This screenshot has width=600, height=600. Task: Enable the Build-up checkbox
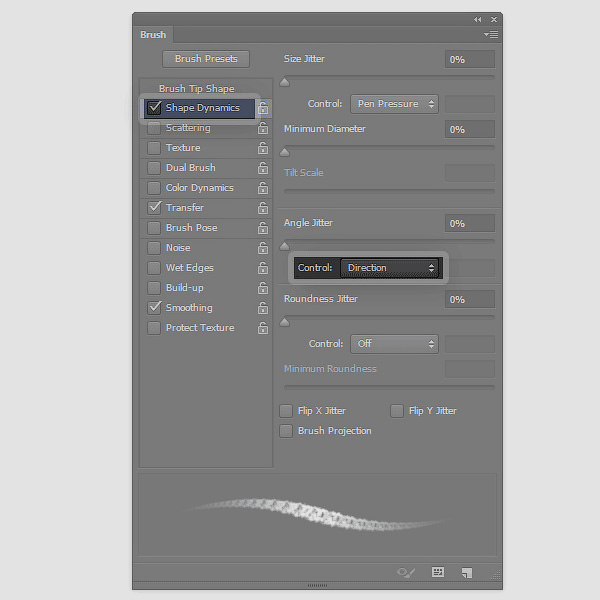tap(154, 288)
